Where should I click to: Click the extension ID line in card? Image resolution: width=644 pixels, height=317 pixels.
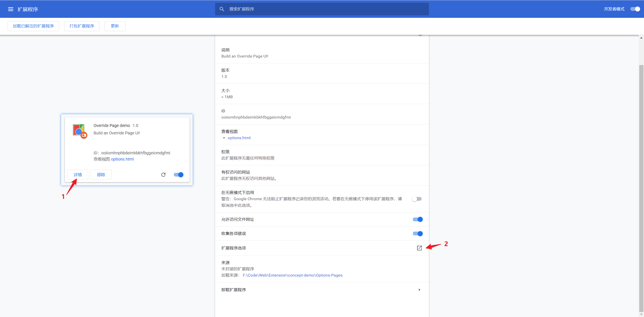(132, 153)
